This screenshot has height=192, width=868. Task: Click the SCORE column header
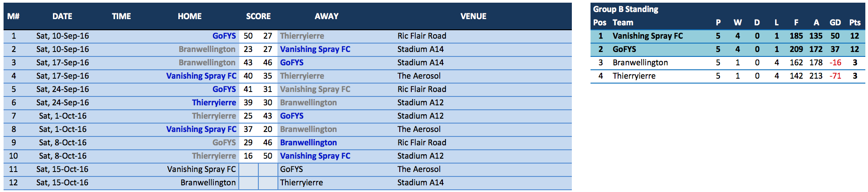tap(258, 16)
